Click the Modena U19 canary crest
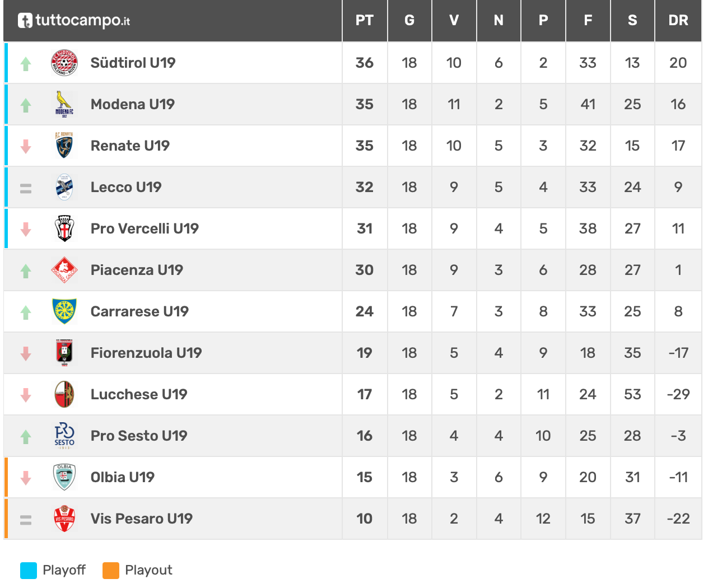The image size is (708, 588). pyautogui.click(x=64, y=104)
